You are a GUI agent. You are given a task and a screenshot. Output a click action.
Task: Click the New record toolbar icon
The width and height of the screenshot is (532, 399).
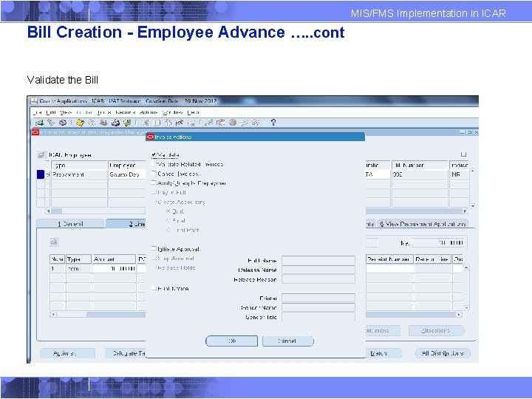40,123
